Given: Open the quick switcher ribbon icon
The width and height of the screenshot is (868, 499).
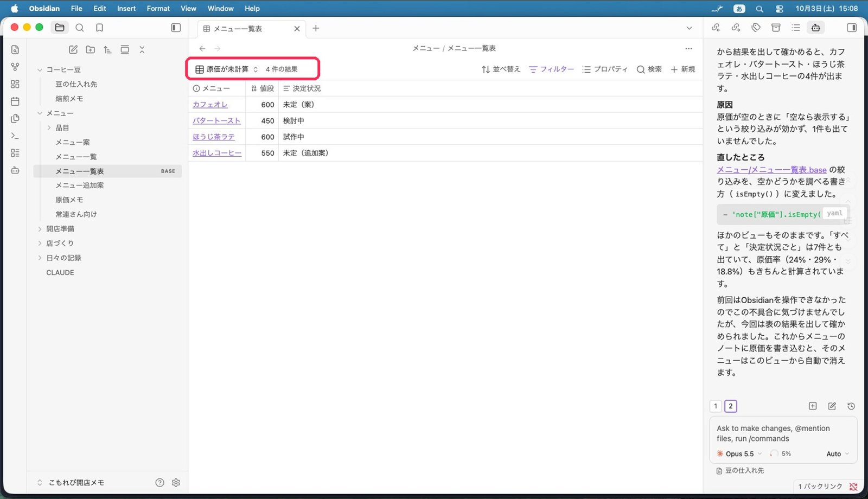Looking at the screenshot, I should 15,50.
